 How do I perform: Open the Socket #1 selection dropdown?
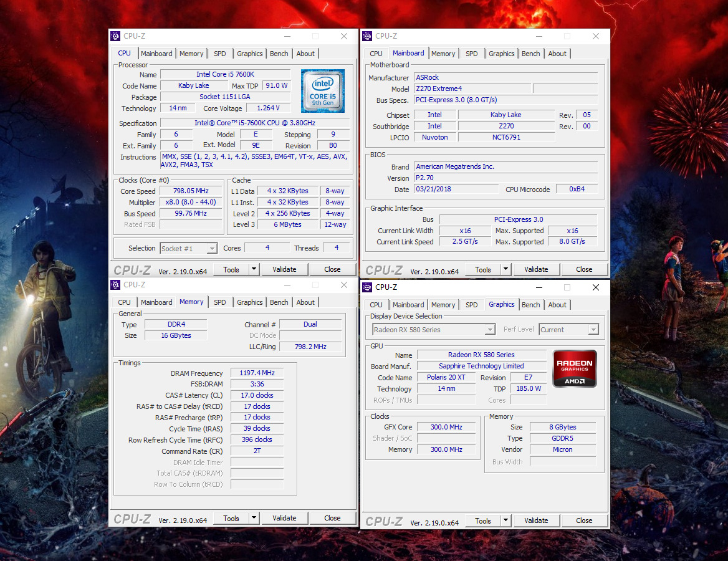coord(212,249)
